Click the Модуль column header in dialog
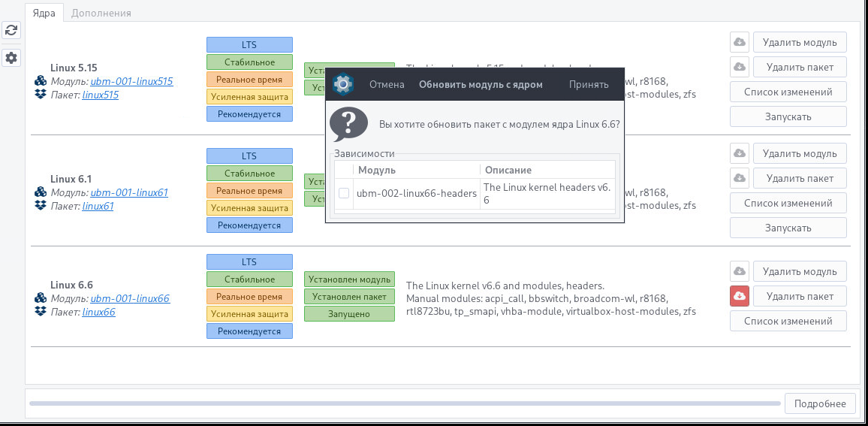The width and height of the screenshot is (868, 426). (x=417, y=170)
